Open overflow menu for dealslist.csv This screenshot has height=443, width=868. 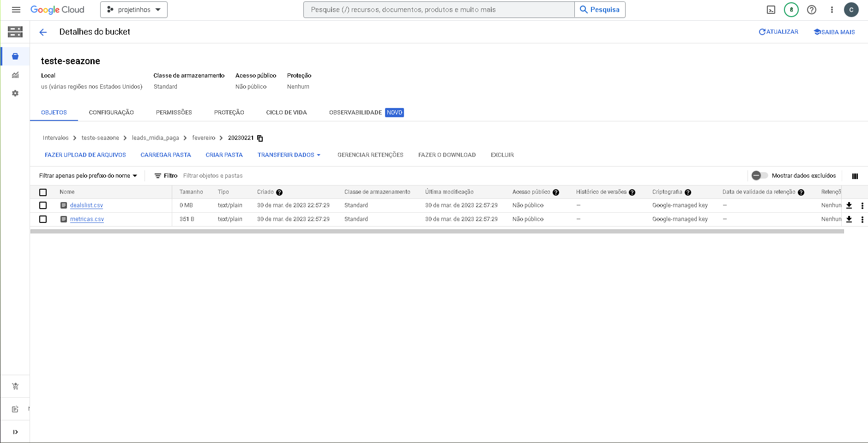(x=862, y=205)
